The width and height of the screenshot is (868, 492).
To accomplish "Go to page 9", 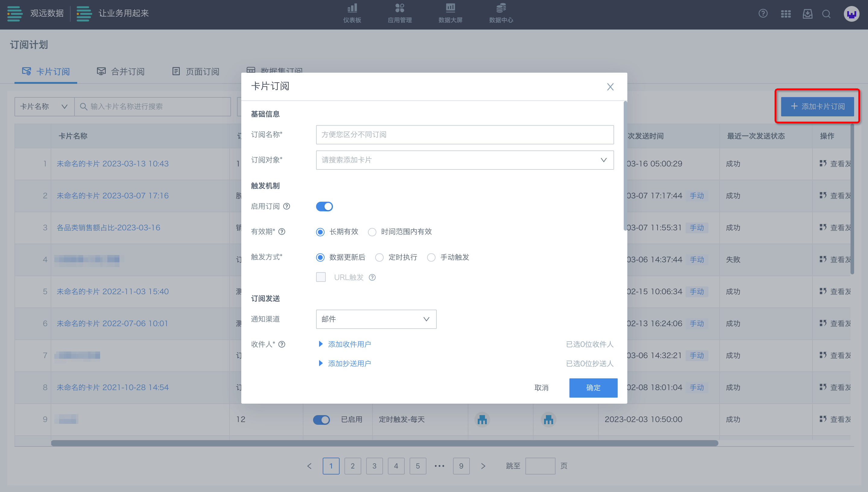I will click(x=461, y=466).
